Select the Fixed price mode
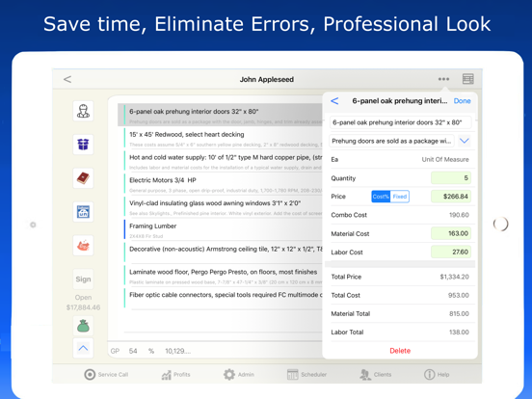Image resolution: width=532 pixels, height=399 pixels. (x=400, y=197)
